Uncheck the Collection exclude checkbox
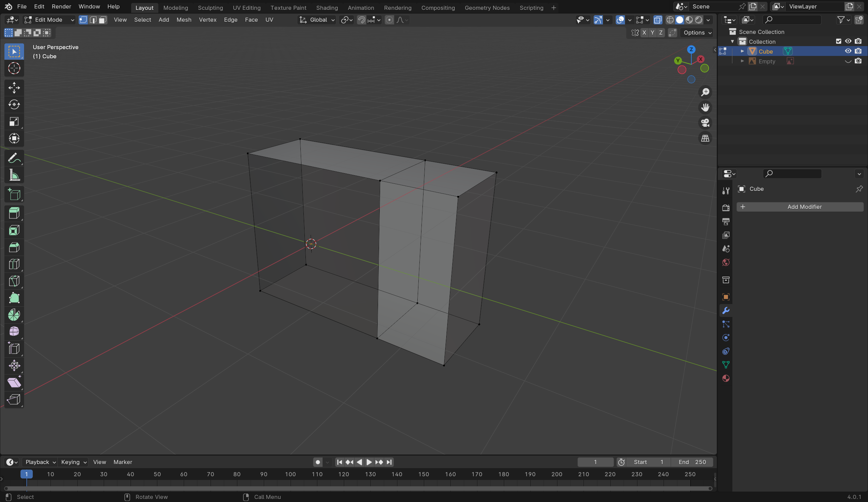This screenshot has width=868, height=502. [x=839, y=41]
